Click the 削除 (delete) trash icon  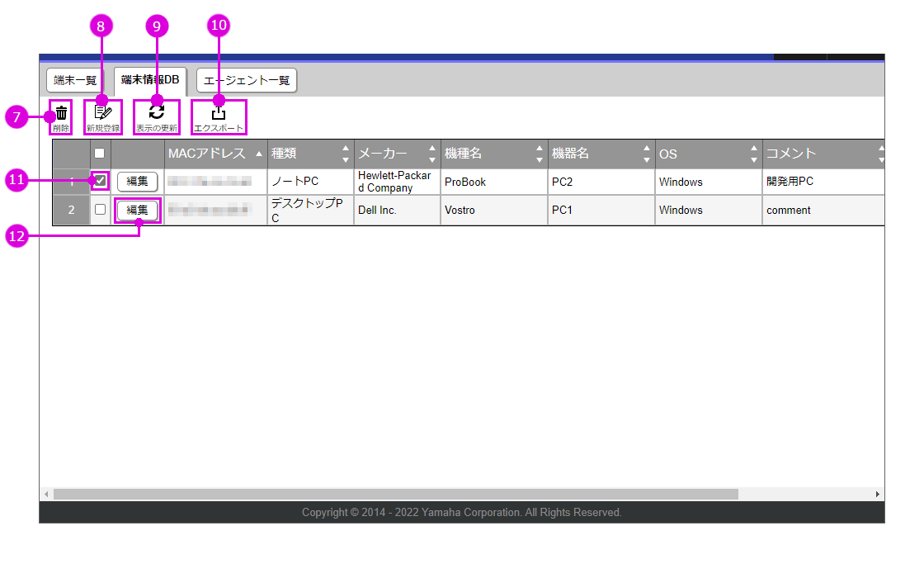click(x=60, y=116)
